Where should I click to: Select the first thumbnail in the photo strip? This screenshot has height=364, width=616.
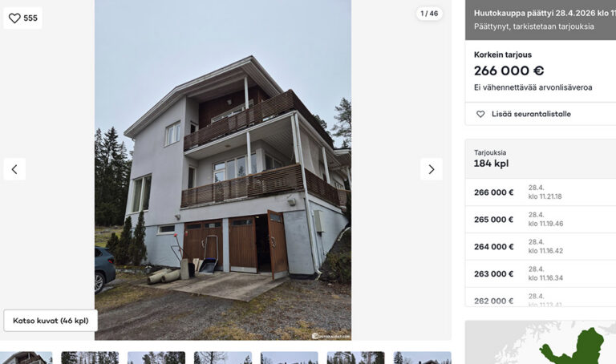tap(26, 358)
